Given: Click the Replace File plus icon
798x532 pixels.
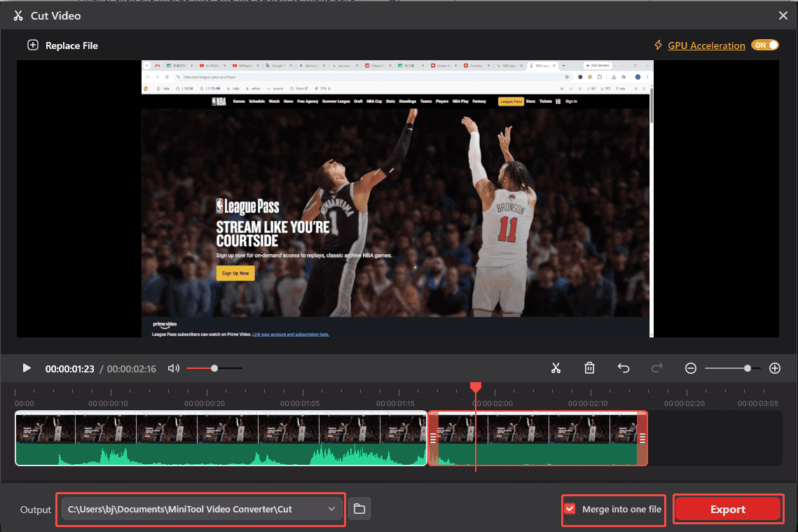Looking at the screenshot, I should [32, 45].
